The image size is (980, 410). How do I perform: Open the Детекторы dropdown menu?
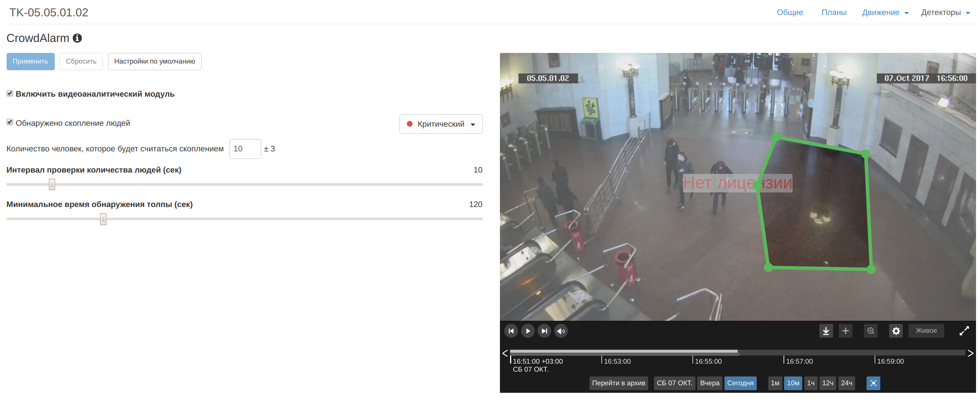point(945,12)
